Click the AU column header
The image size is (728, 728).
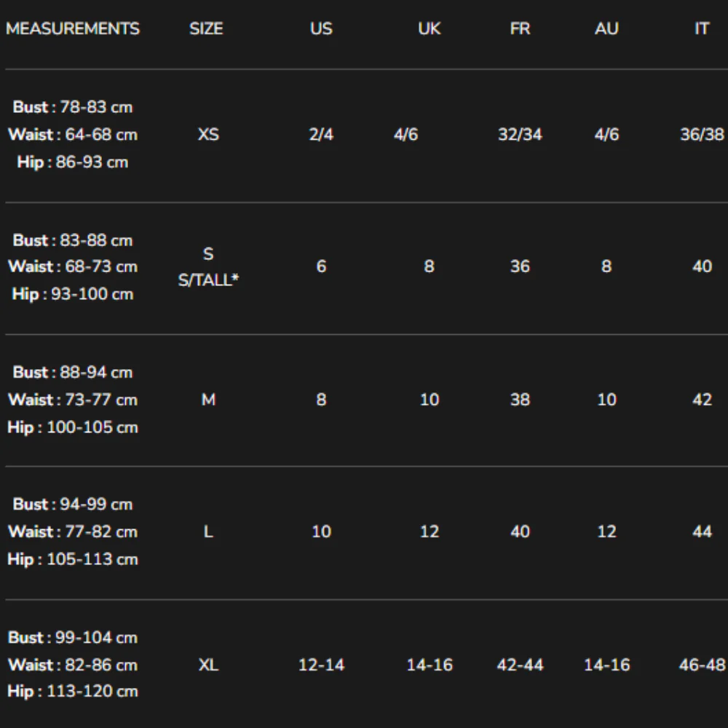point(607,29)
